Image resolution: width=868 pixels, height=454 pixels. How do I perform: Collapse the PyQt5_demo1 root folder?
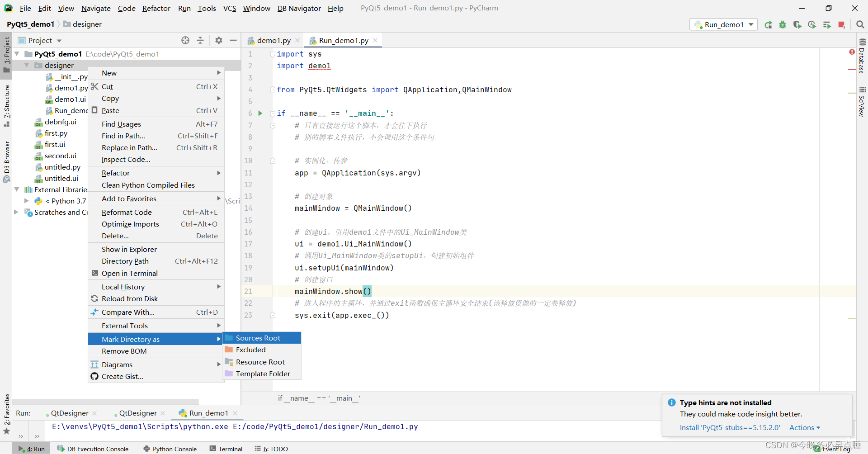(x=17, y=54)
